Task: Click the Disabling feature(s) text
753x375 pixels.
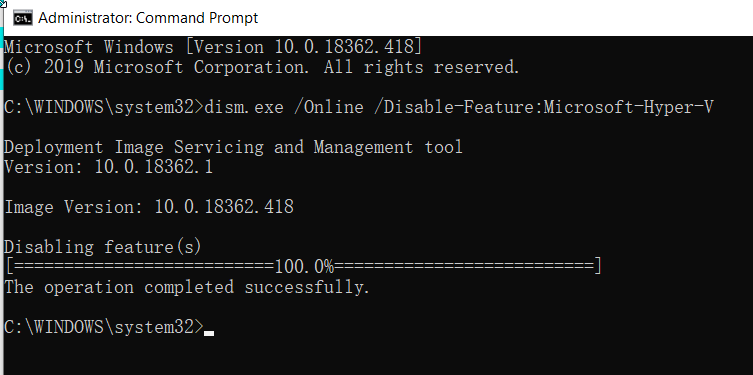Action: [102, 247]
